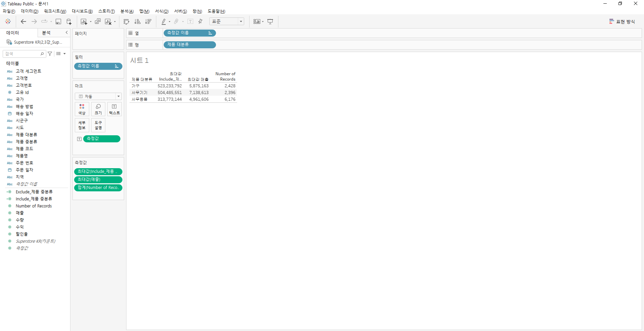Open the 표준 fit dropdown
644x331 pixels.
tap(227, 21)
